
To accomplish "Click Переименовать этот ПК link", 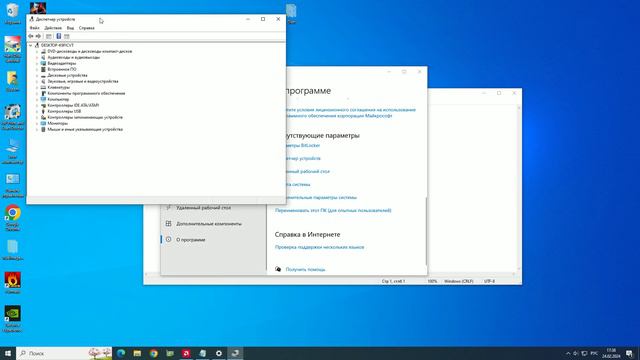I will (333, 211).
